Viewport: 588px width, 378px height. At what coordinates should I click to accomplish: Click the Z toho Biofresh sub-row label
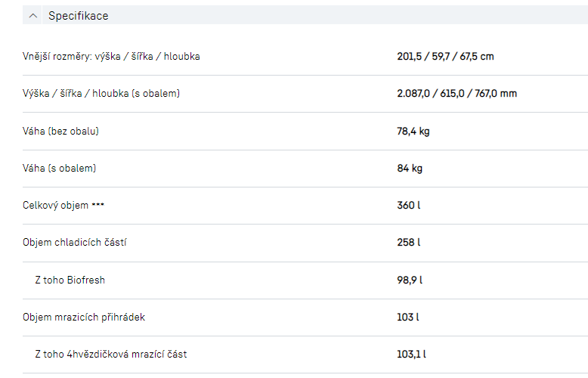tap(70, 280)
